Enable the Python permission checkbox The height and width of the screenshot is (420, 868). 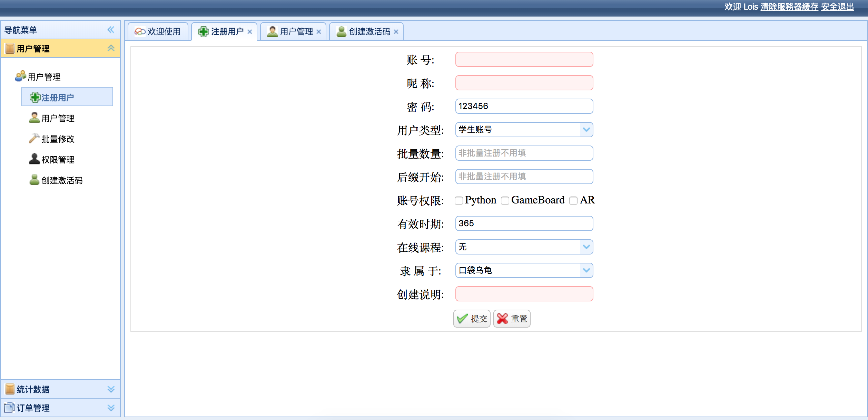[x=458, y=201]
